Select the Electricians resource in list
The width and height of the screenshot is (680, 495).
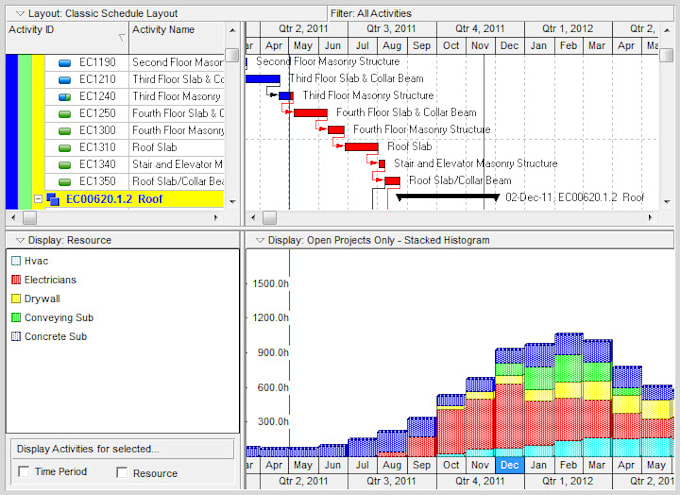50,280
